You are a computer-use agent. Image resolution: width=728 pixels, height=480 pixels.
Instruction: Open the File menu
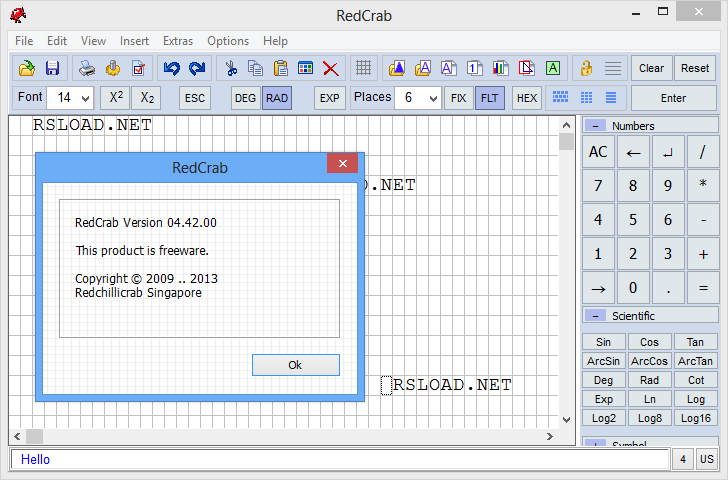coord(24,41)
